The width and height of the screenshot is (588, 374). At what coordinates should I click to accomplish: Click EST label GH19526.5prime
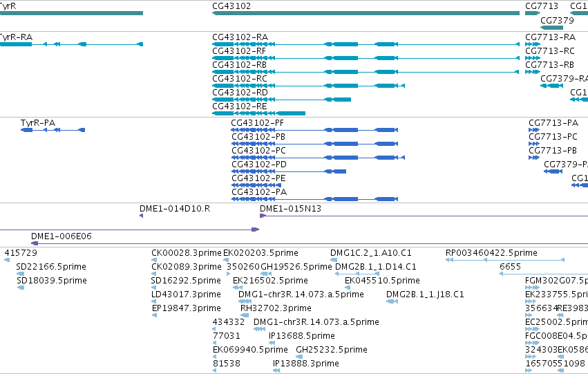296,267
